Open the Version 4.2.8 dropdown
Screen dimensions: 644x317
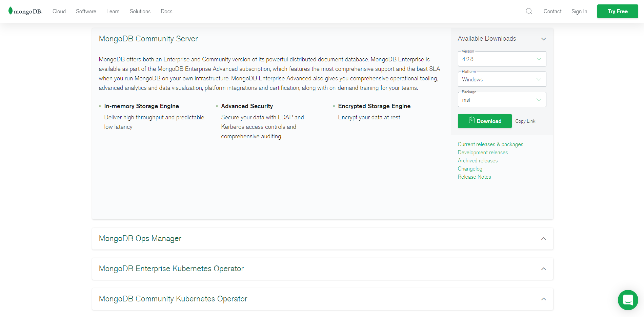[502, 59]
